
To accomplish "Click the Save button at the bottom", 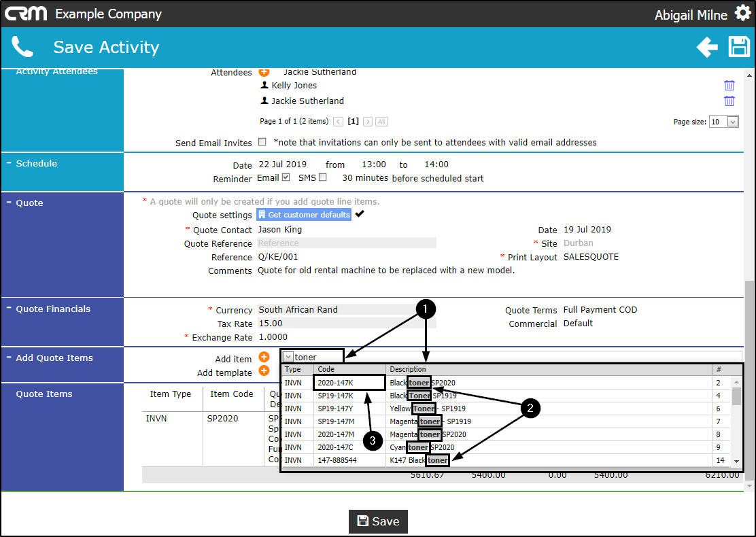I will pos(378,521).
